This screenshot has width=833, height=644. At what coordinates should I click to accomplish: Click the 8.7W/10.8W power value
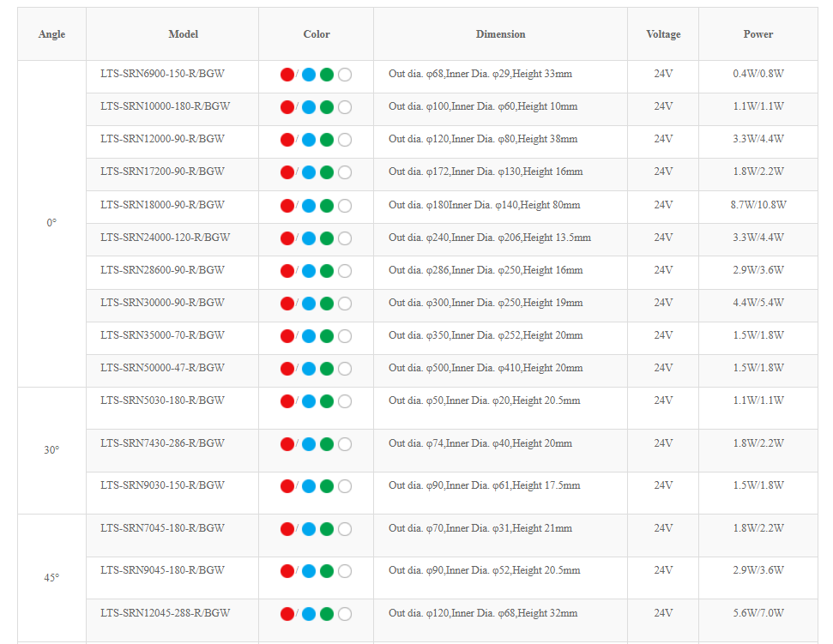[x=758, y=205]
